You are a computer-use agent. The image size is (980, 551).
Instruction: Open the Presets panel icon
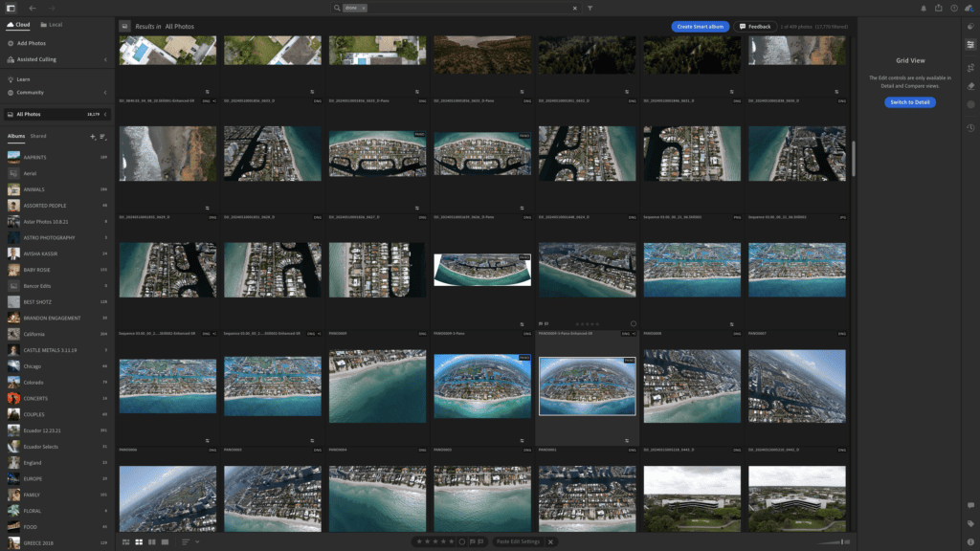(970, 26)
